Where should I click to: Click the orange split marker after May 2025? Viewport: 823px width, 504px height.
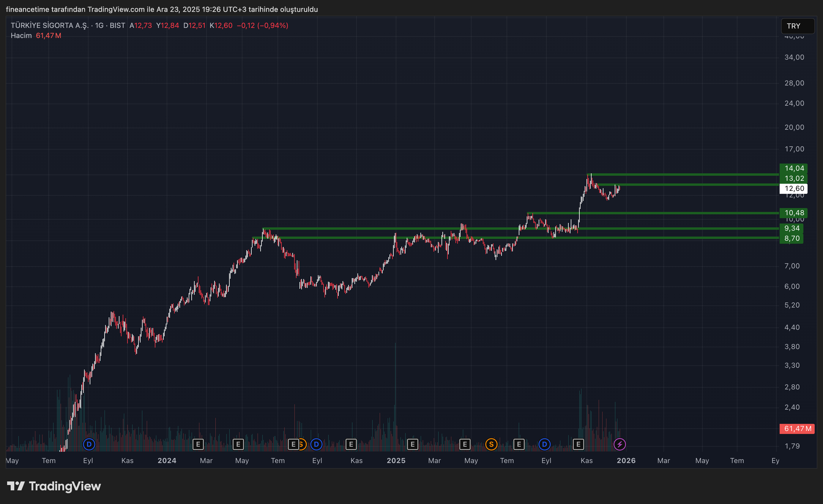point(491,444)
